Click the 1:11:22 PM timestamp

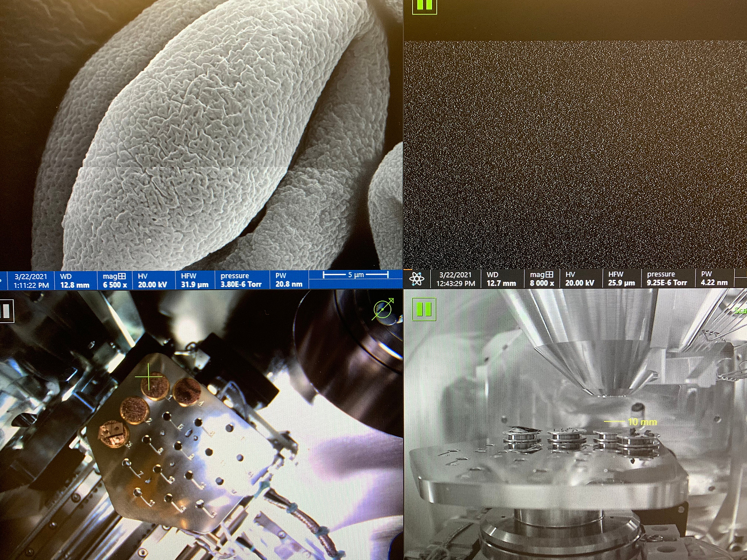click(x=31, y=285)
